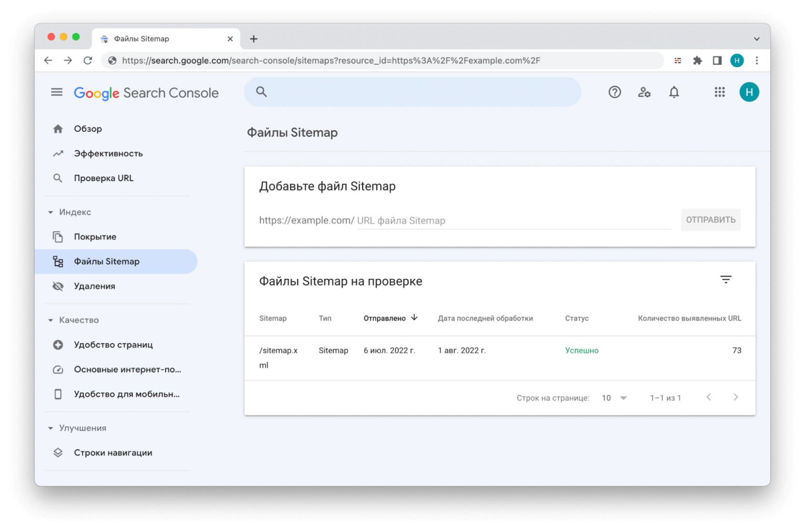Click the Google Search Console logo
The image size is (805, 532).
(x=146, y=93)
